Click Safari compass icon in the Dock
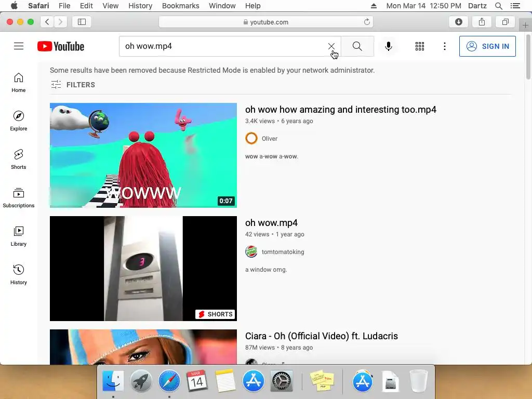 coord(169,381)
